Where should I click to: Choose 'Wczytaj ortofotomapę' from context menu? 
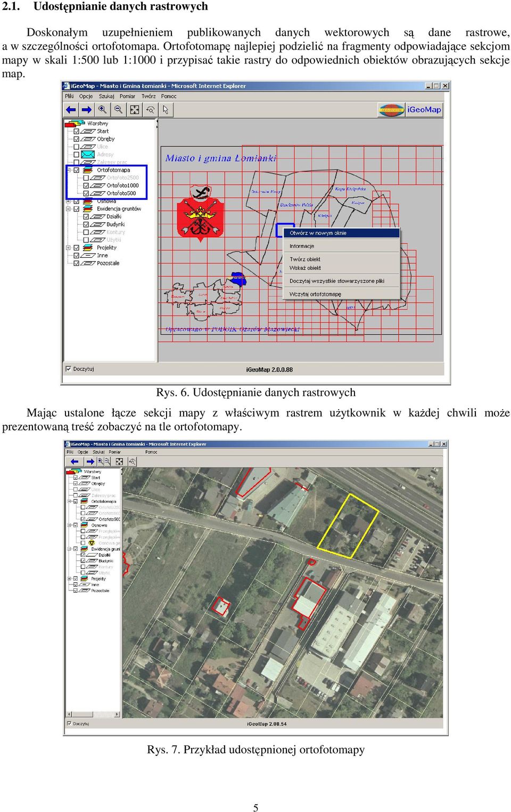point(341,294)
